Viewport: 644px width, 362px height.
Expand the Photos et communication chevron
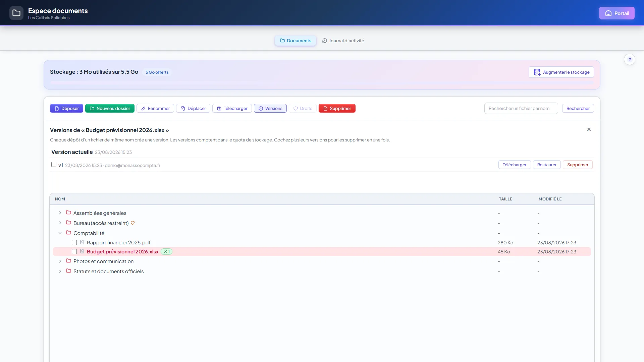click(60, 261)
